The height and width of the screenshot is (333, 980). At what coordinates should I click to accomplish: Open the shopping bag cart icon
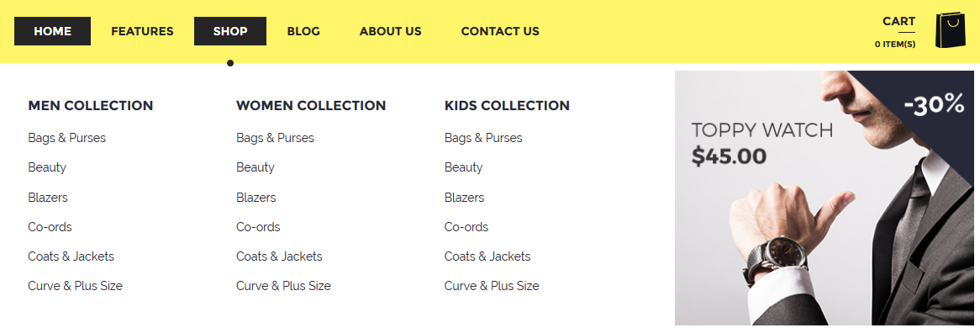(x=950, y=30)
